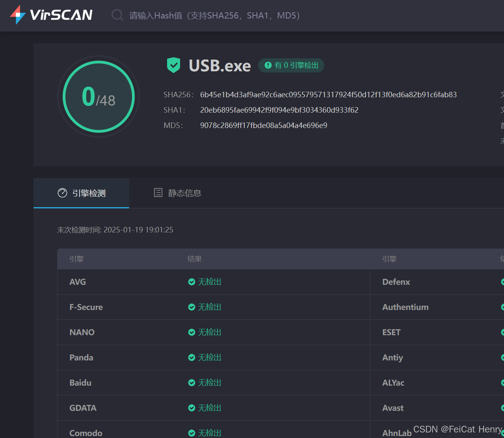Select the SHA1 hash value
Screen dimensions: 504x438
pos(279,110)
